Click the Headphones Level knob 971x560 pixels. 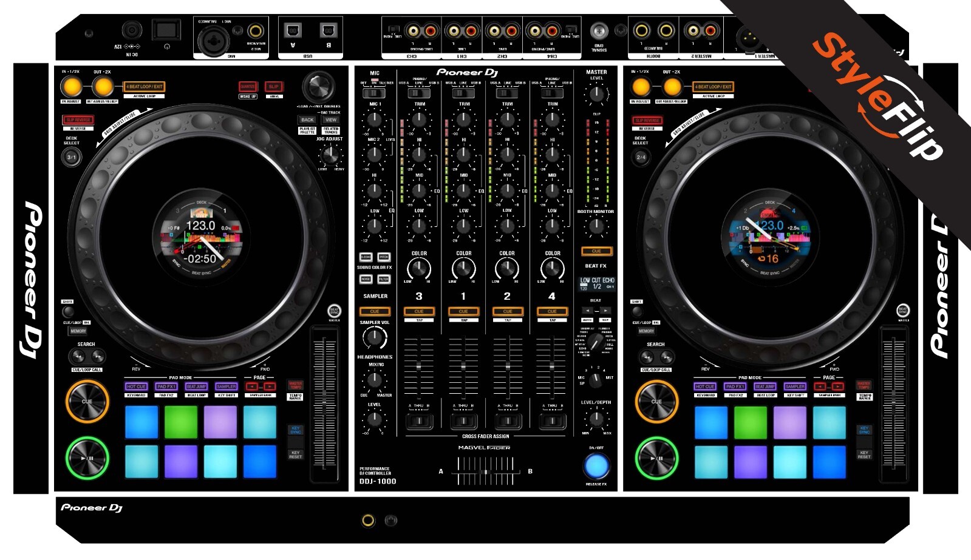375,419
